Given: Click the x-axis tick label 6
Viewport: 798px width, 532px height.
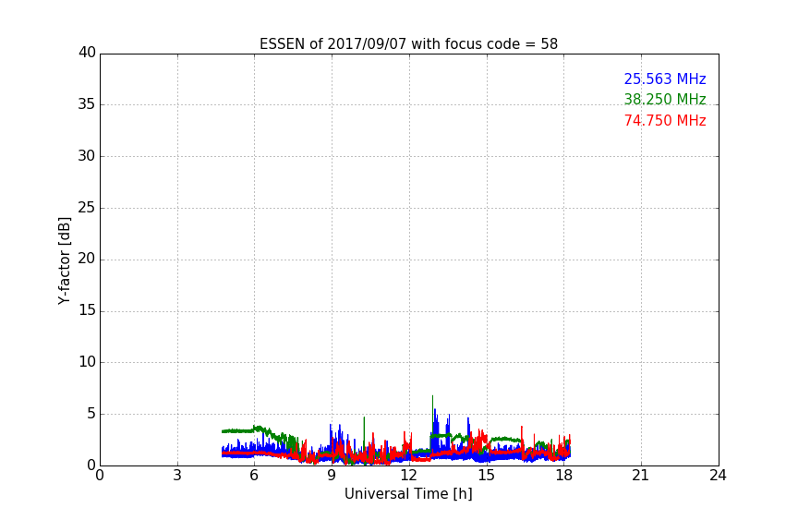Looking at the screenshot, I should click(255, 476).
